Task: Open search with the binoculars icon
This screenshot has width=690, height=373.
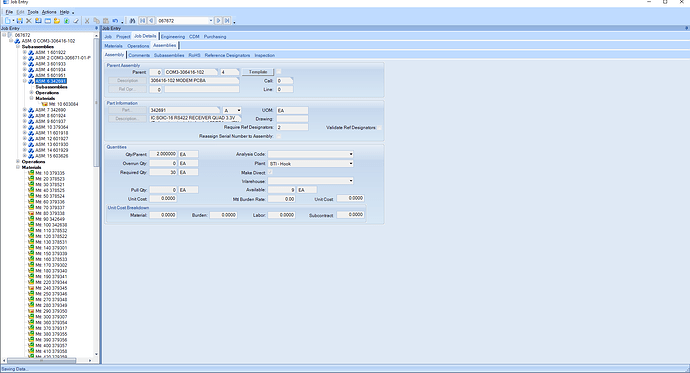Action: click(132, 21)
